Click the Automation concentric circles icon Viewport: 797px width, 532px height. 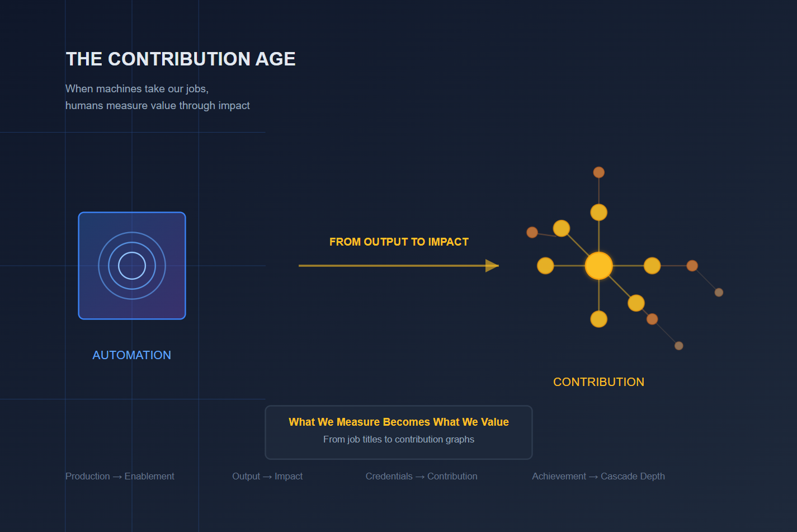click(132, 266)
